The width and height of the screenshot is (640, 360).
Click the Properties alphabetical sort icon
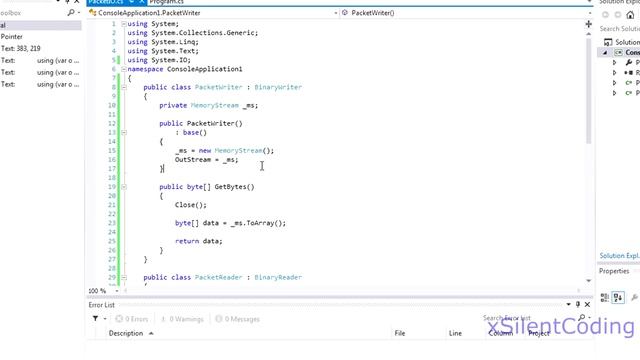tap(618, 298)
